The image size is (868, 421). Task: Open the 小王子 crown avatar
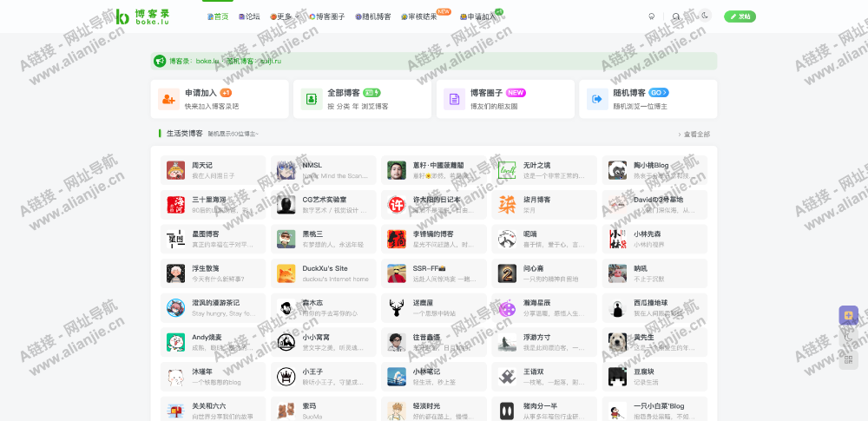[286, 377]
